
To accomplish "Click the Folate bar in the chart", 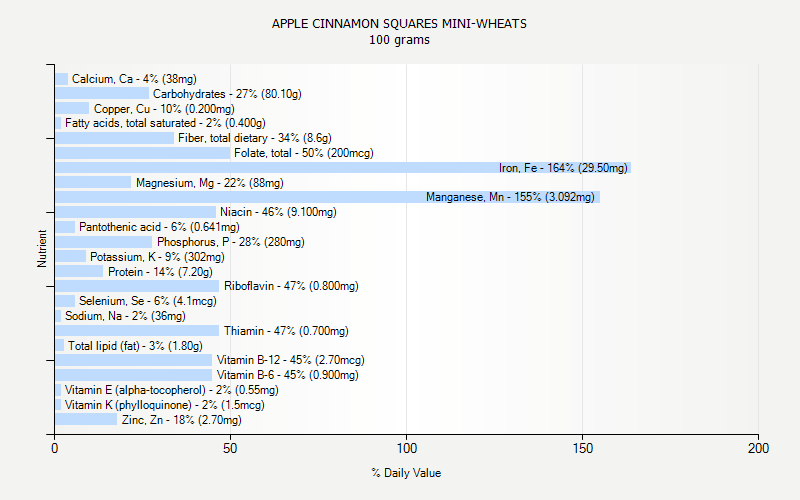I will [x=143, y=153].
